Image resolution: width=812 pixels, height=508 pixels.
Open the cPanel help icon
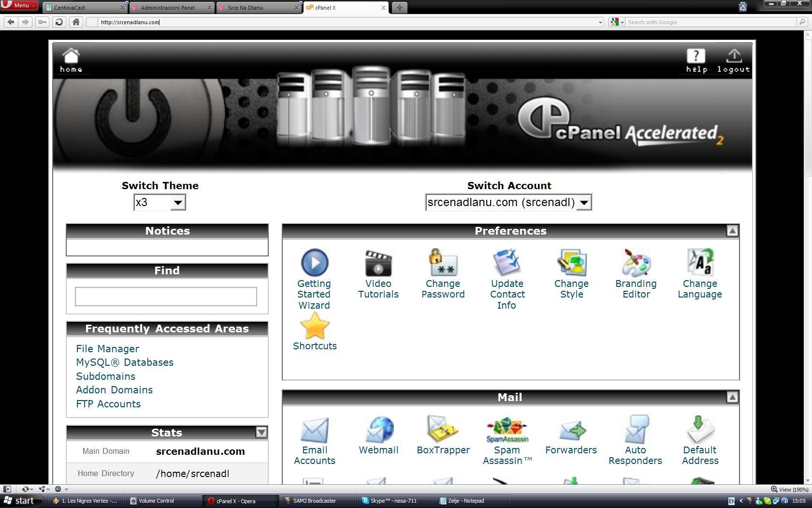click(x=696, y=60)
